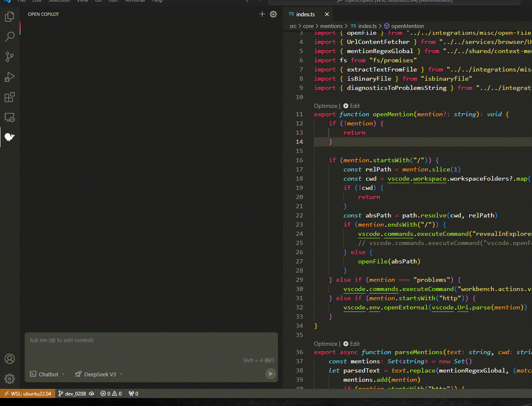The height and width of the screenshot is (406, 532).
Task: Select the index.ts breadcrumb segment
Action: [368, 26]
